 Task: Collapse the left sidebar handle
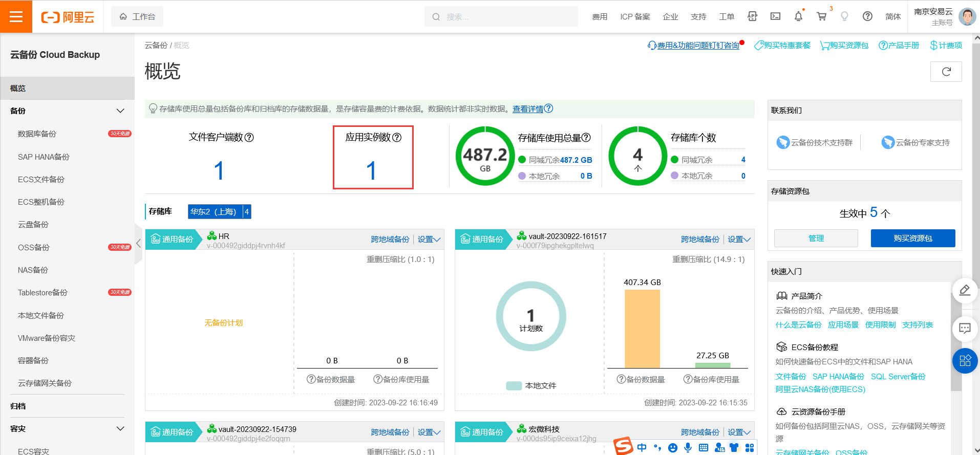[x=138, y=244]
